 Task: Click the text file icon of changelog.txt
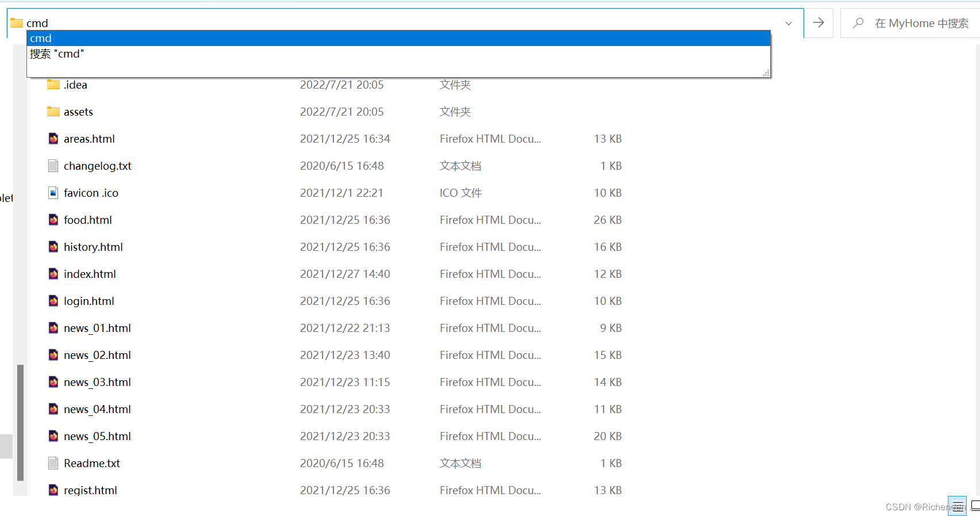pyautogui.click(x=53, y=166)
